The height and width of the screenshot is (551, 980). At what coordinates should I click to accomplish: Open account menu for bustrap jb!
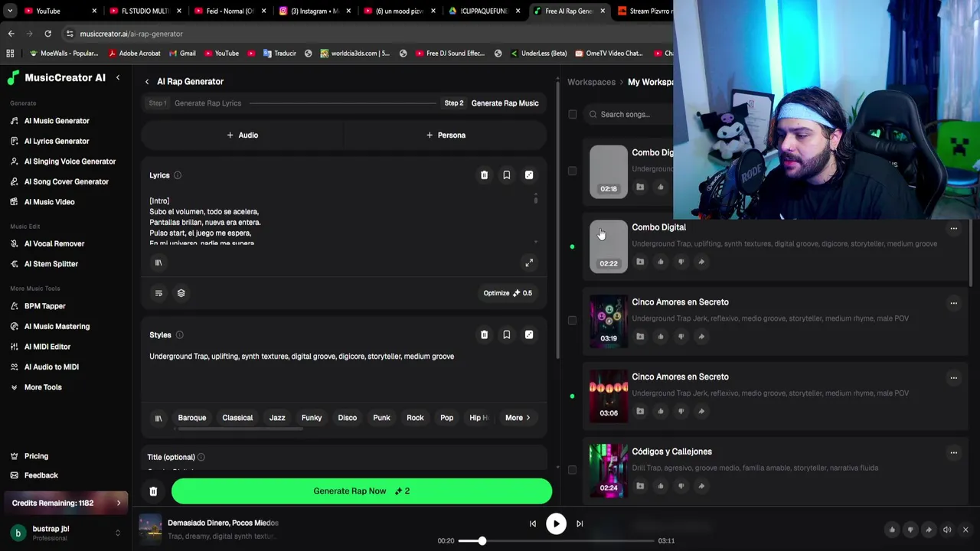pos(117,533)
